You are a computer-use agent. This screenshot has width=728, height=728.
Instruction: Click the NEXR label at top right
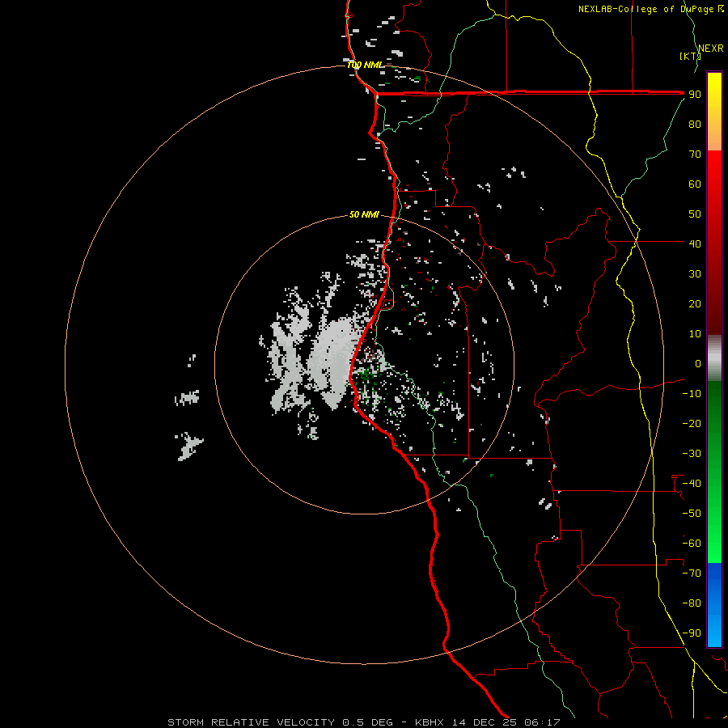tap(711, 49)
